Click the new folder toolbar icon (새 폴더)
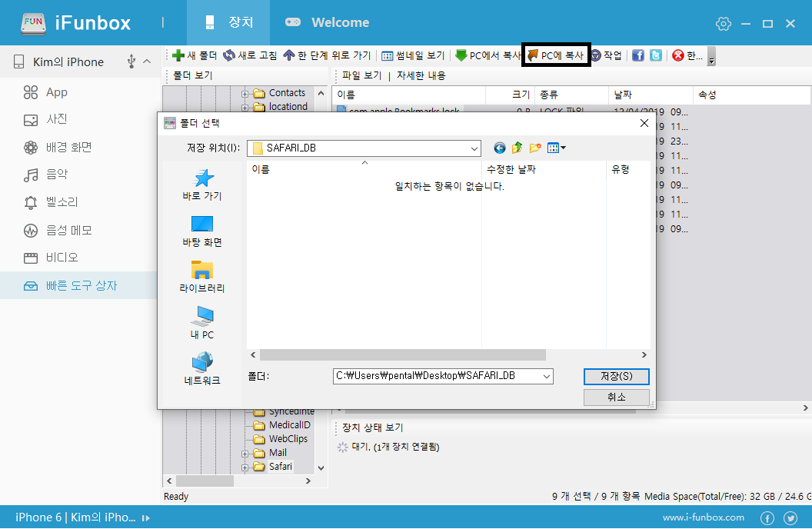The image size is (812, 529). [195, 55]
